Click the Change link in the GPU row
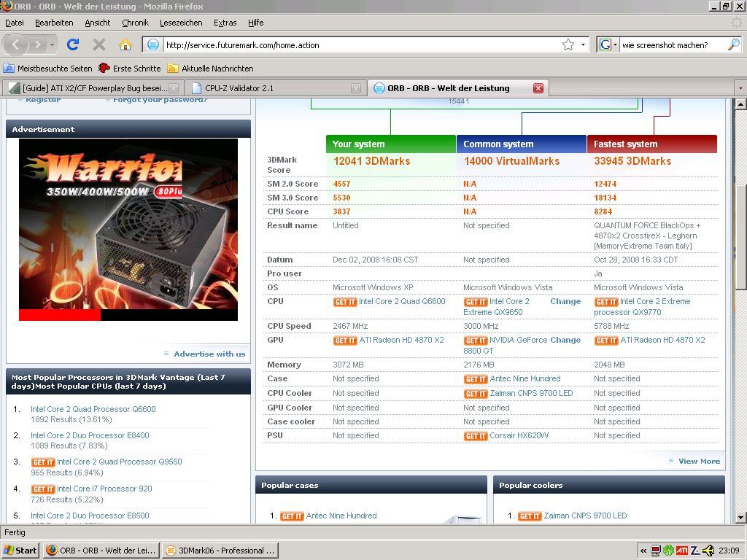 pos(565,340)
